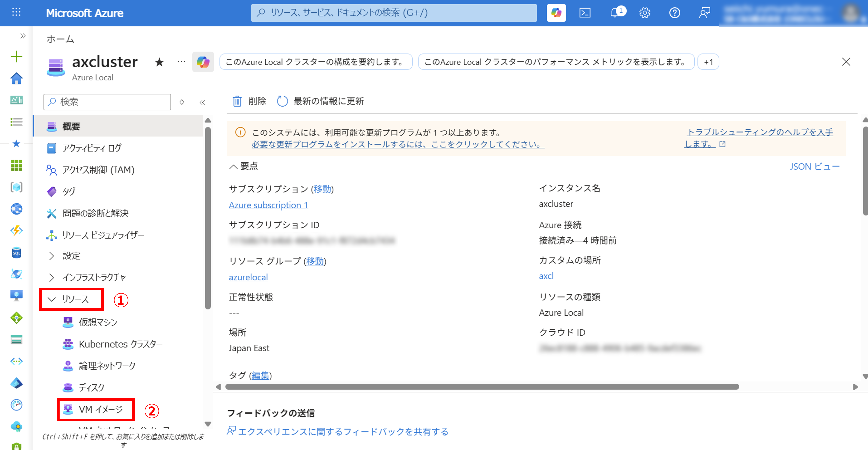Open the more options ellipsis beside axcluster

click(181, 62)
